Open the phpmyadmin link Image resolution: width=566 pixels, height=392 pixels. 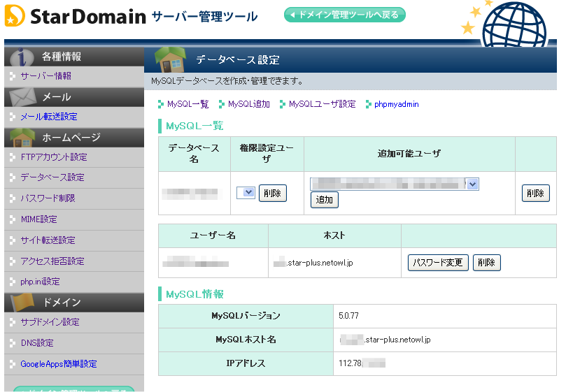(x=397, y=104)
